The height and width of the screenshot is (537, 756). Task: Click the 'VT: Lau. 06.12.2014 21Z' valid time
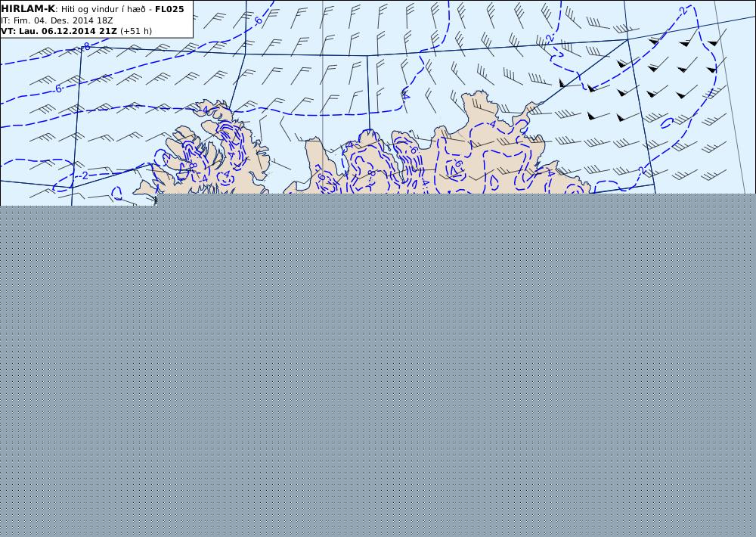(59, 31)
